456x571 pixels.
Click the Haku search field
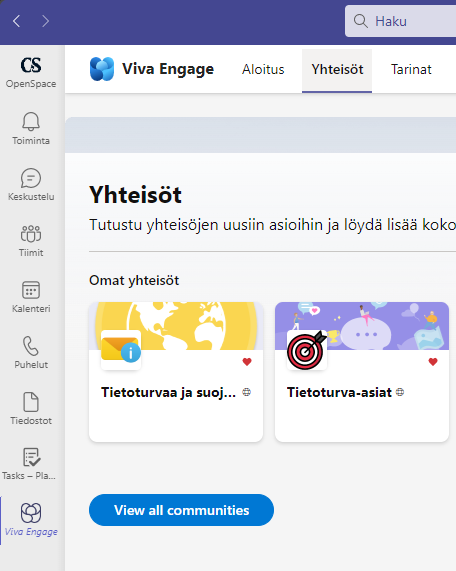coord(401,21)
